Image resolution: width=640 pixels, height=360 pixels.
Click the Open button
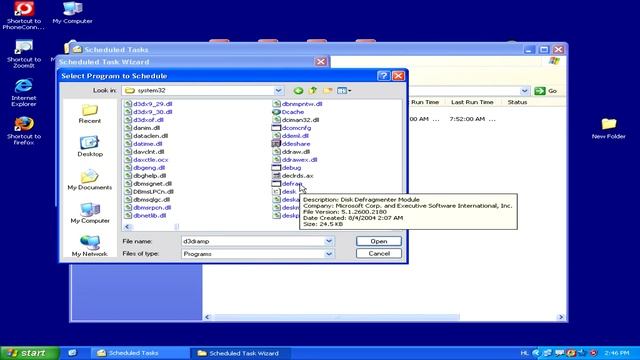pyautogui.click(x=379, y=241)
